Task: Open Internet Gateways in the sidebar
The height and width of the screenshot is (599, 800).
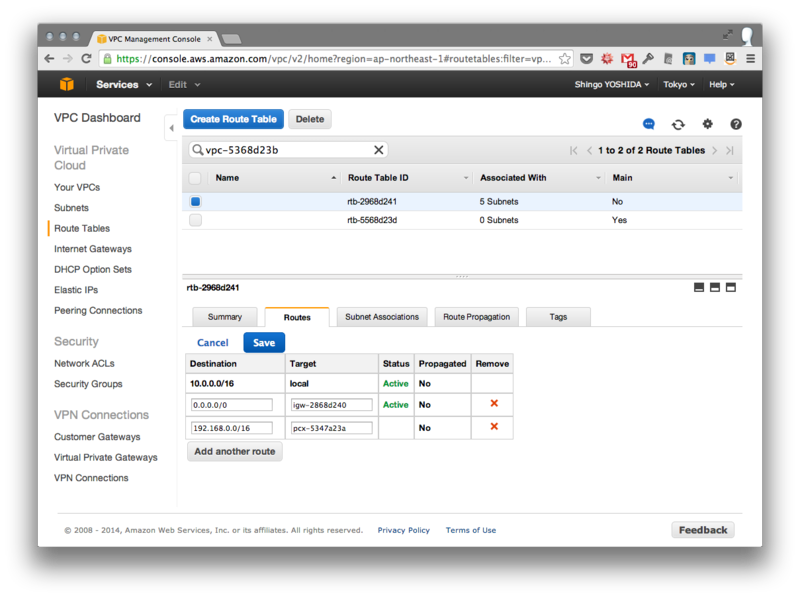Action: (x=93, y=249)
